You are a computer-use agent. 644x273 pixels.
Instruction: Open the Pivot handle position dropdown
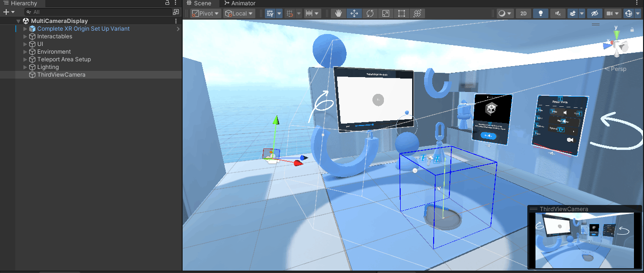point(206,13)
